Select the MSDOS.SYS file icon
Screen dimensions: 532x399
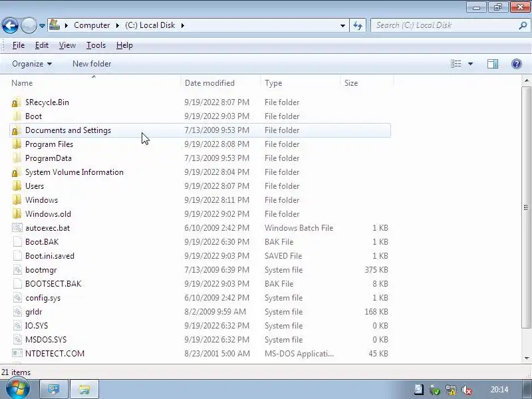17,340
